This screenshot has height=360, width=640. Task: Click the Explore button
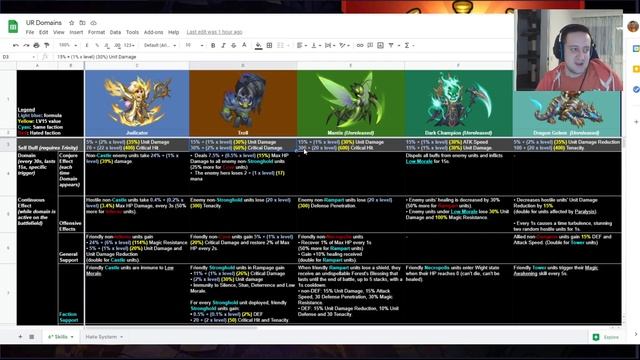[606, 337]
